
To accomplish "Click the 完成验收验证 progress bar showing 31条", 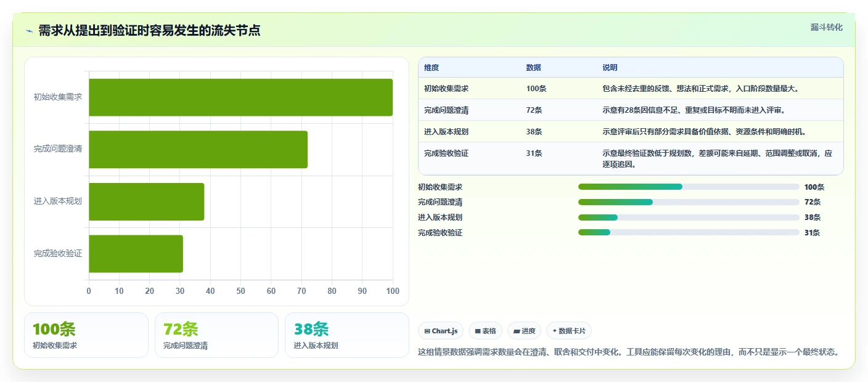I will [689, 232].
